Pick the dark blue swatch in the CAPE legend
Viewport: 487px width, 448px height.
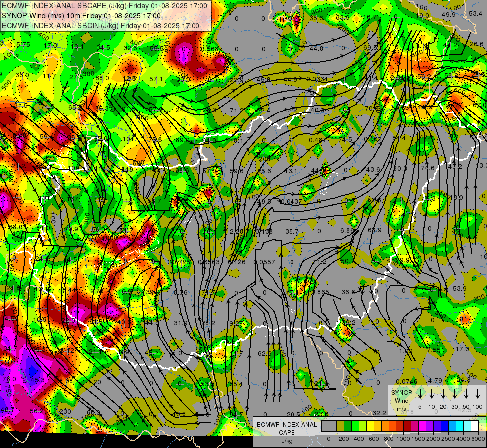click(x=444, y=426)
